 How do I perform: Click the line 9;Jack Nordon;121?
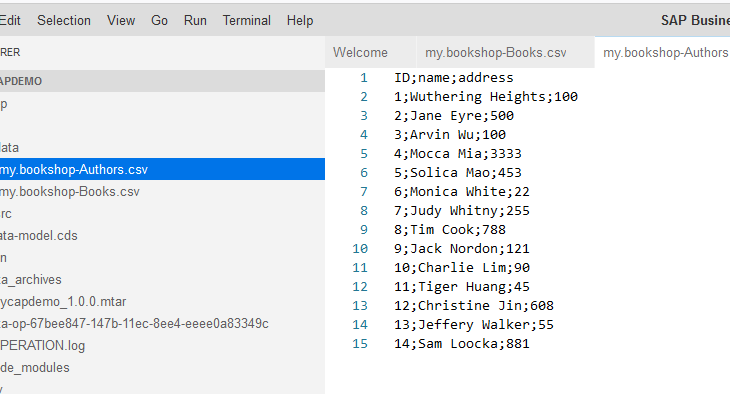tap(462, 249)
